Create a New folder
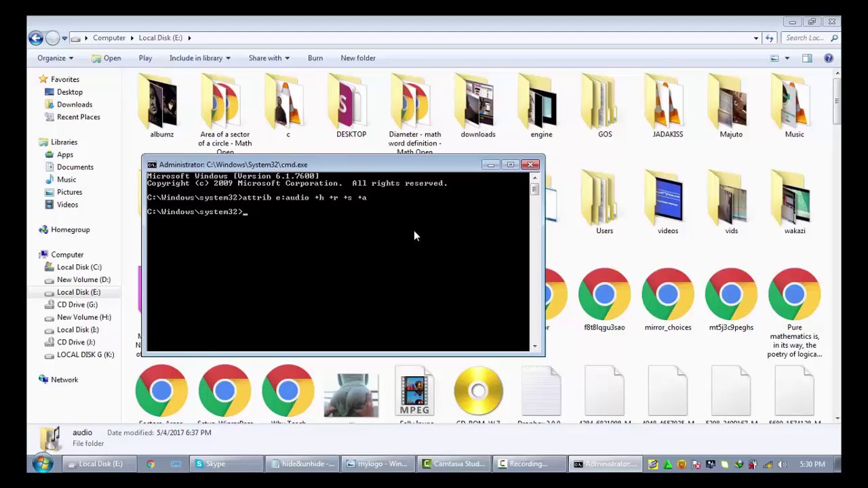Viewport: 868px width, 488px height. point(358,58)
